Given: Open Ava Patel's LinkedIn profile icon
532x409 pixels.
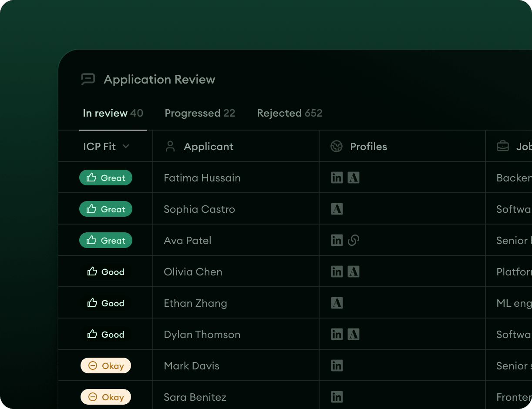Looking at the screenshot, I should (337, 240).
